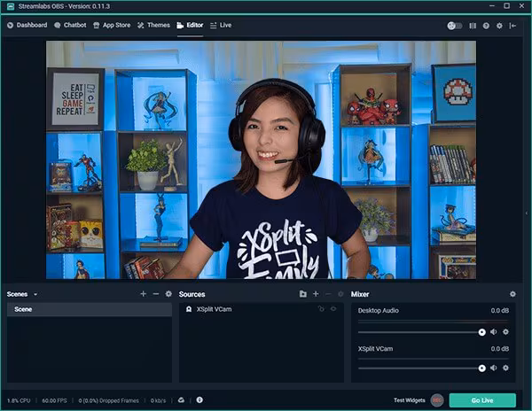Go to the Themes tab
The image size is (532, 411).
[153, 25]
